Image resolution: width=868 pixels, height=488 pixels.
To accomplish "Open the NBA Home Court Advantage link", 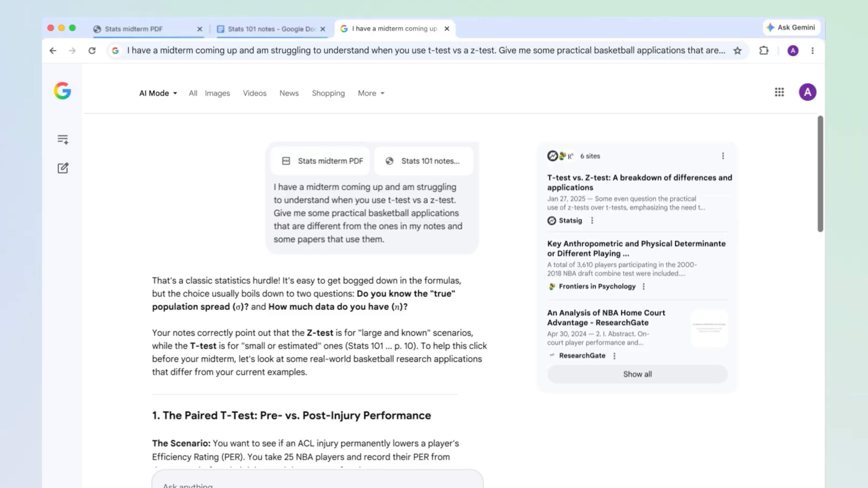I will pyautogui.click(x=607, y=318).
